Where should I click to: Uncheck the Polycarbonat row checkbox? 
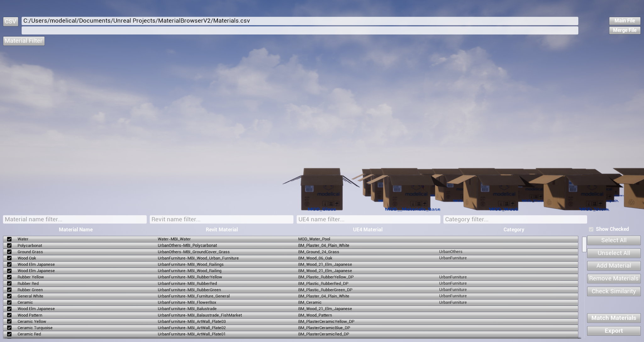coord(9,245)
